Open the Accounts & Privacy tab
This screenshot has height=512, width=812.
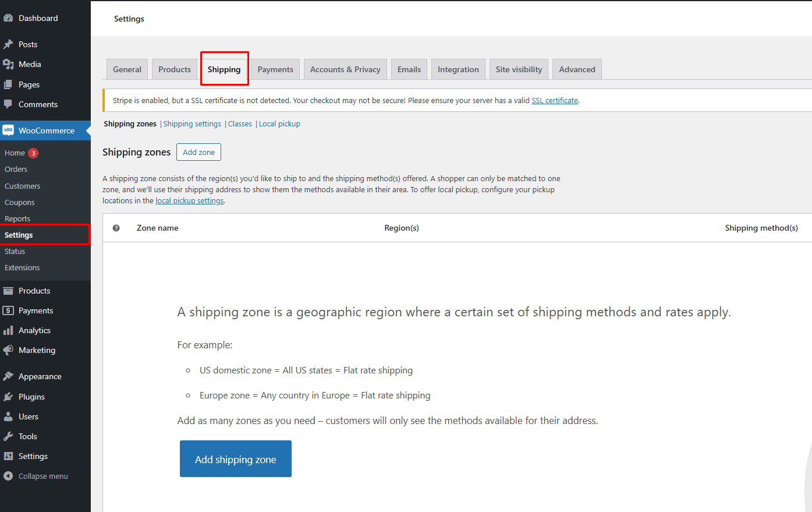tap(345, 69)
